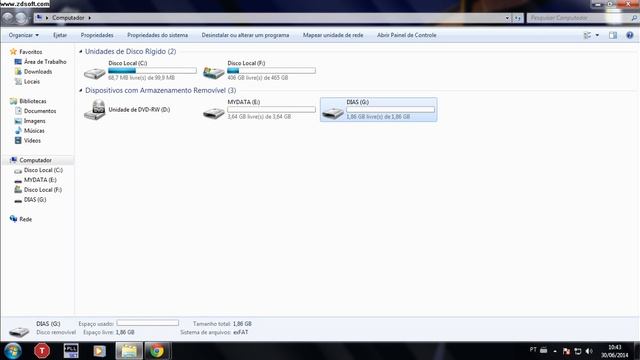Open the Organizar dropdown menu
640x360 pixels.
[24, 35]
